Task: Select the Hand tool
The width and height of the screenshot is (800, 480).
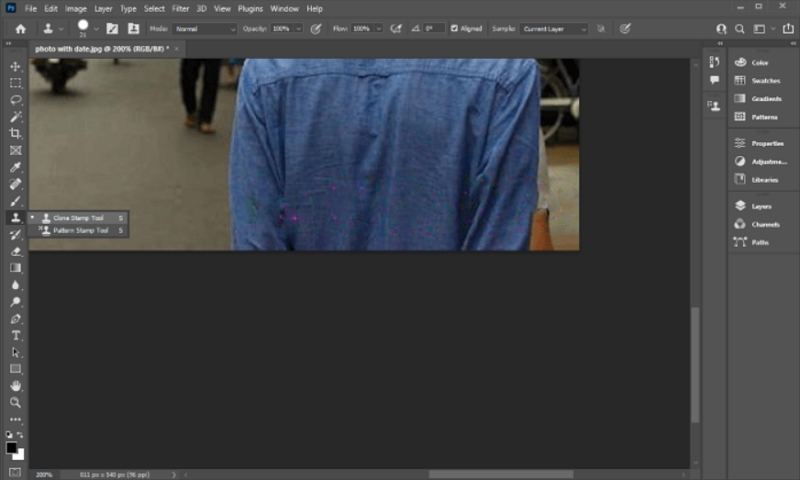Action: click(x=15, y=385)
